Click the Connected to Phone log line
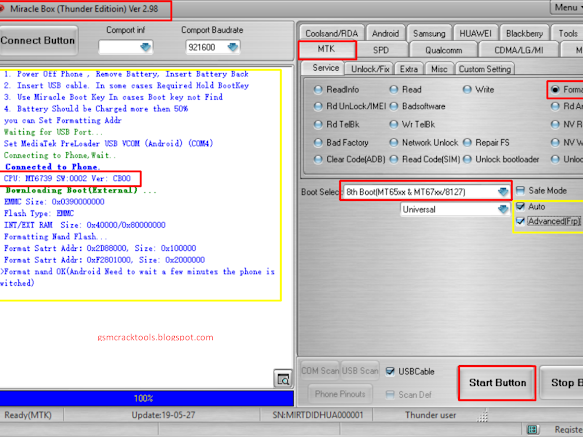The image size is (583, 437). tap(52, 167)
